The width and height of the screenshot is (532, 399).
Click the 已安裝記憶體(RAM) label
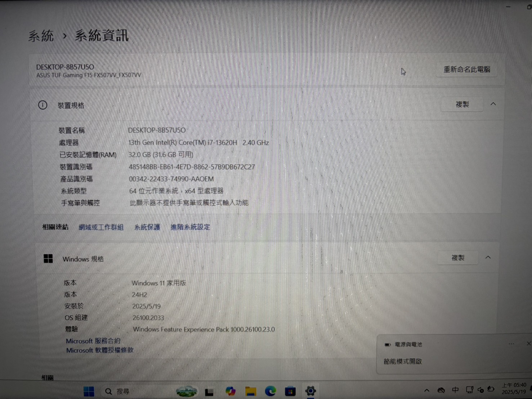click(88, 155)
